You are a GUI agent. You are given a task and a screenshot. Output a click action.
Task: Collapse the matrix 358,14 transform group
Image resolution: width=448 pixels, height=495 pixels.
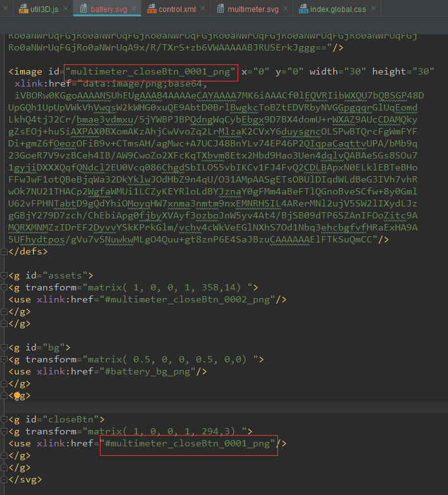pos(4,288)
